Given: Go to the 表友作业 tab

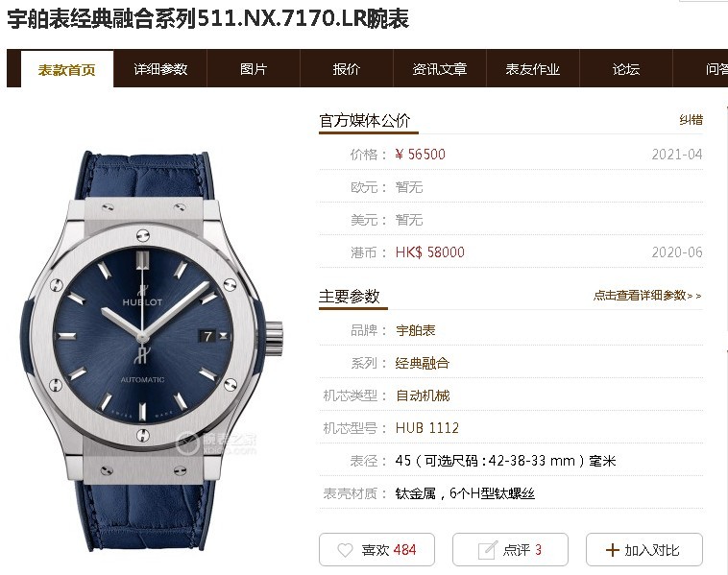Looking at the screenshot, I should 532,69.
